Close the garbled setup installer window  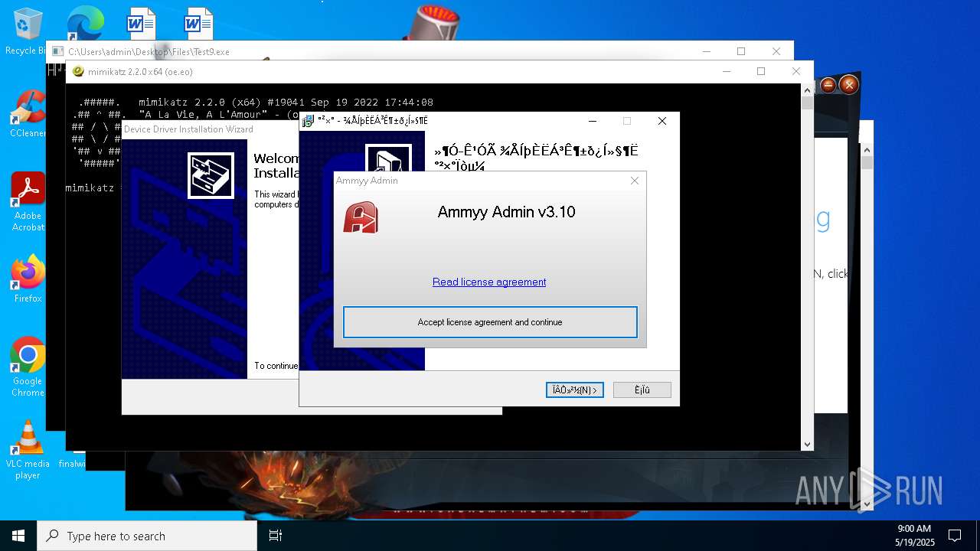pyautogui.click(x=662, y=121)
